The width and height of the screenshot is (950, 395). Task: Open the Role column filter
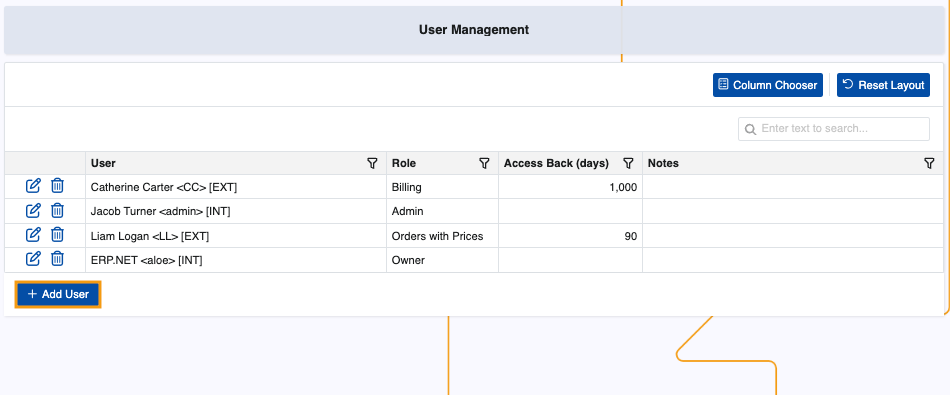coord(484,163)
